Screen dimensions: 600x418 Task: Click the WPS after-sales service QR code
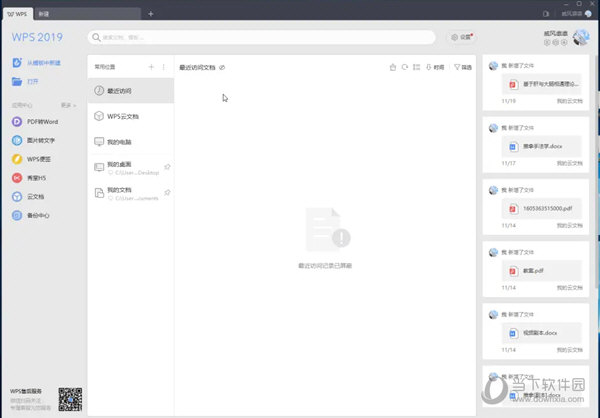tap(70, 399)
